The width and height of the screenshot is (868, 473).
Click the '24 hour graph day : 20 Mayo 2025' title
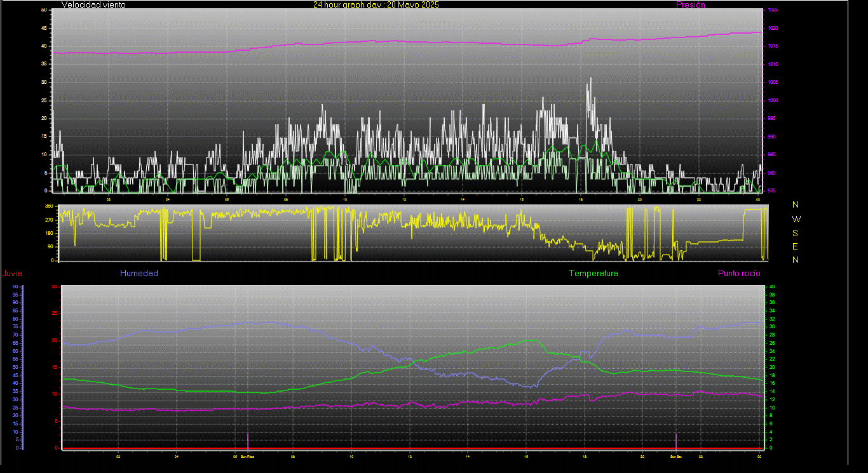click(376, 4)
